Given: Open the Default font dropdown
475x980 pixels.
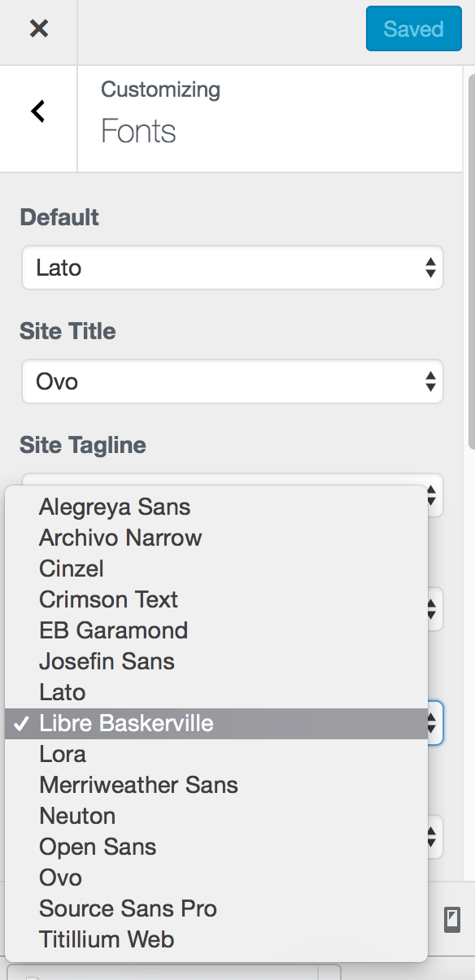Looking at the screenshot, I should (232, 268).
